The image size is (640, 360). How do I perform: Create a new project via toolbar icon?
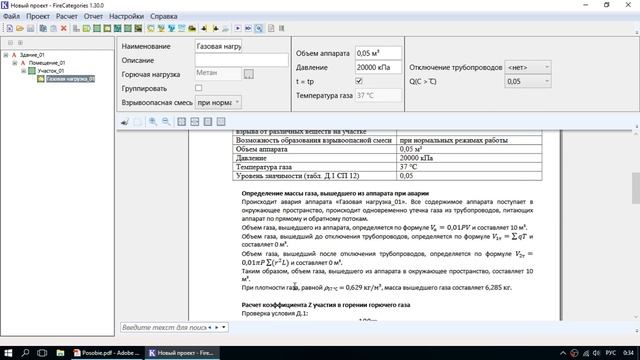coord(9,29)
